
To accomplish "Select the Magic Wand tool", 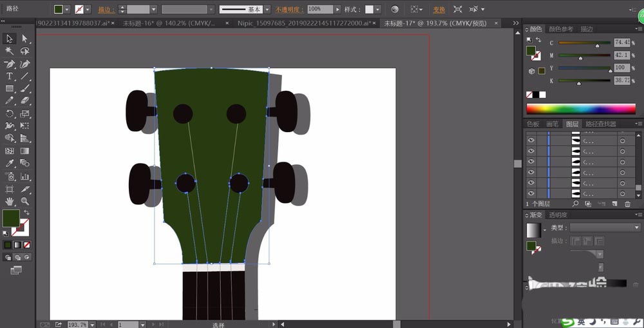I will pyautogui.click(x=10, y=51).
